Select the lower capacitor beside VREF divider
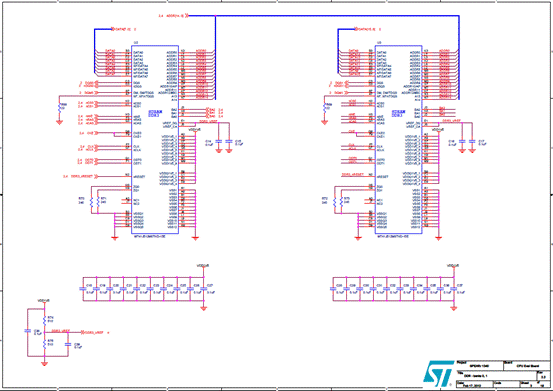The image size is (553, 391). [68, 345]
